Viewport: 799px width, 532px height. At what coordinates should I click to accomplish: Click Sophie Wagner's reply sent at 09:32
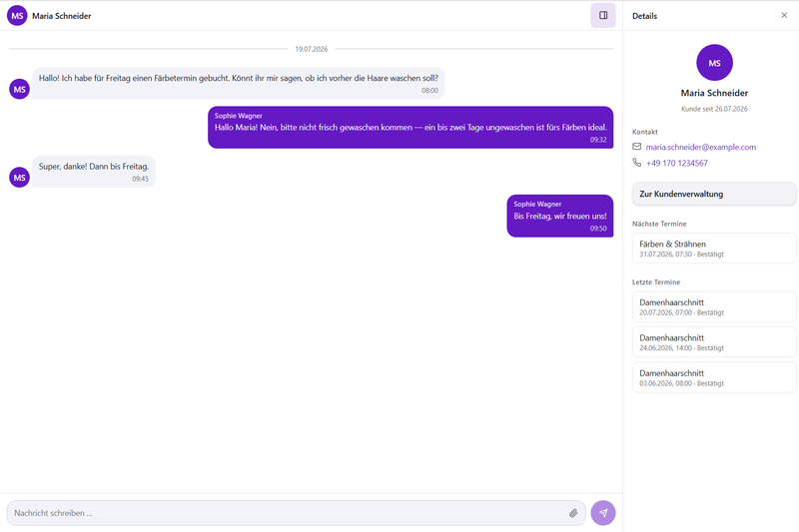410,128
